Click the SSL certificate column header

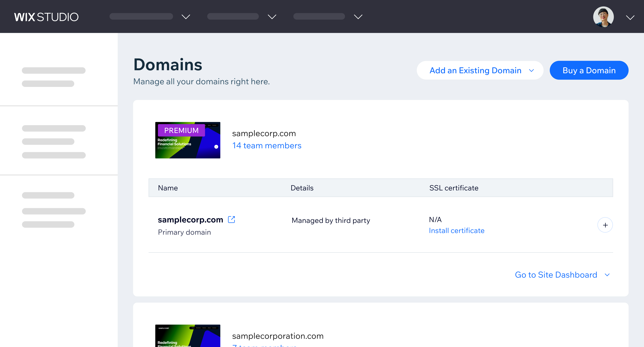click(454, 188)
